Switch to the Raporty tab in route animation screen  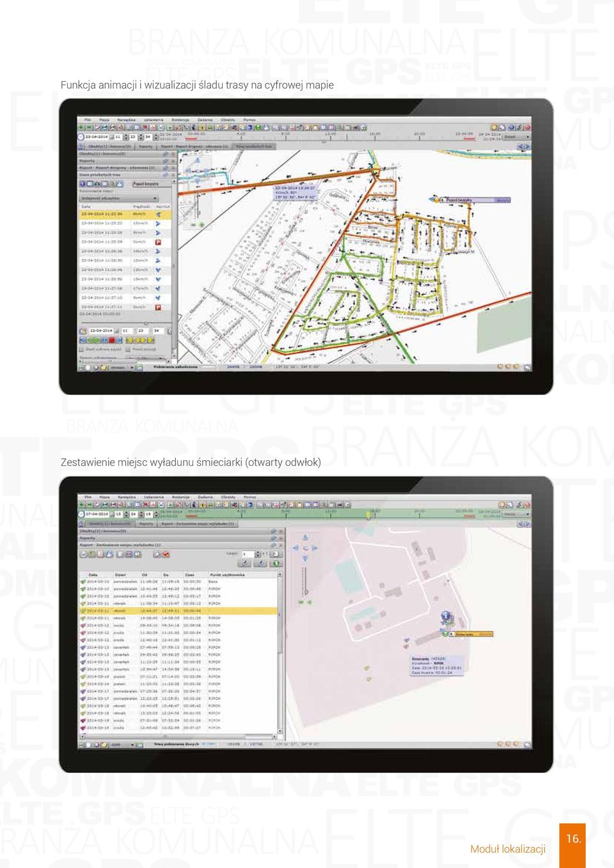[x=145, y=146]
